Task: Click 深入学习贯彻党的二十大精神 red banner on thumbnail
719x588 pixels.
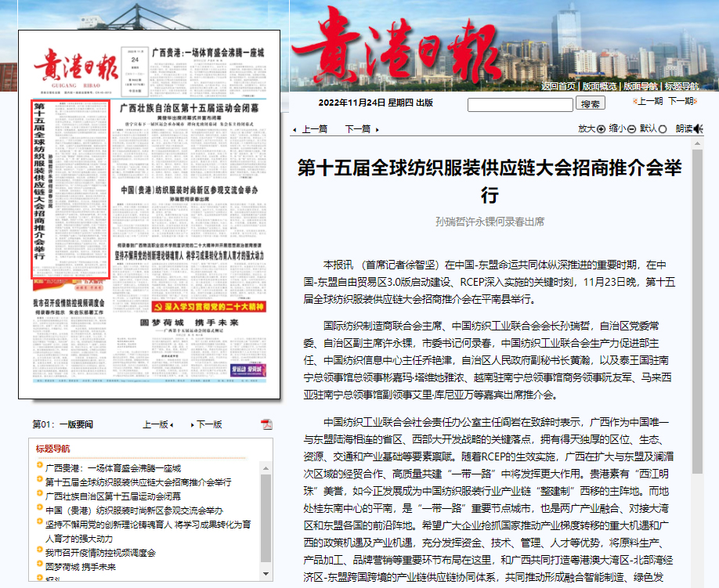Action: pos(208,307)
